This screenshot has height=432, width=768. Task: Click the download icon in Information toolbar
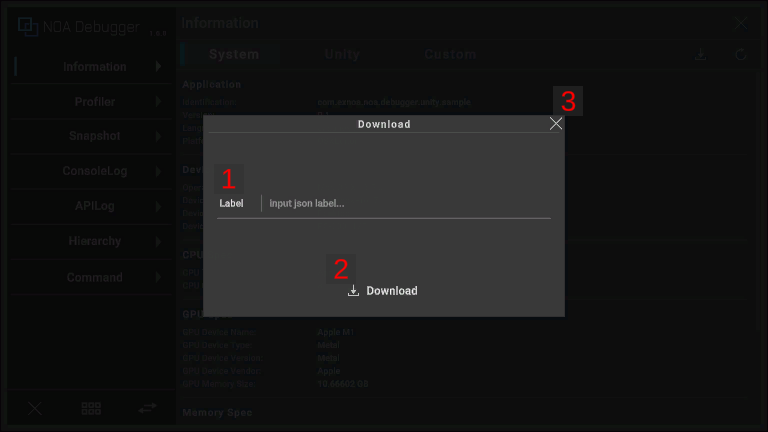(x=700, y=54)
